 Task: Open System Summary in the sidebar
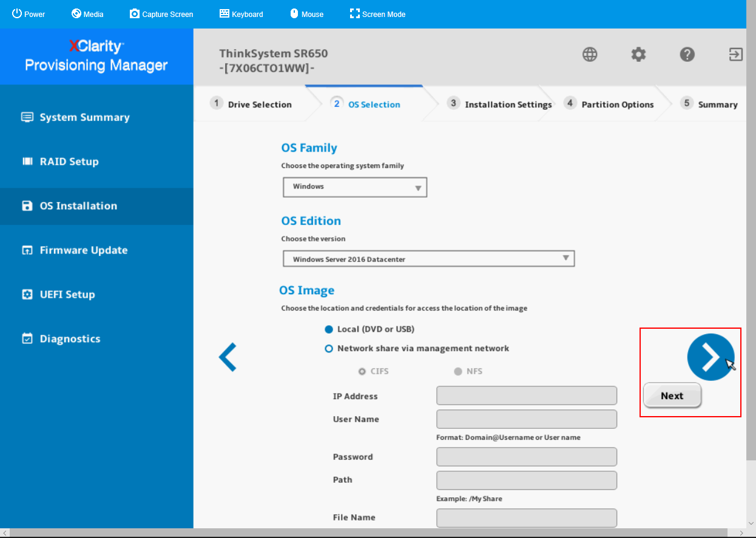coord(96,117)
